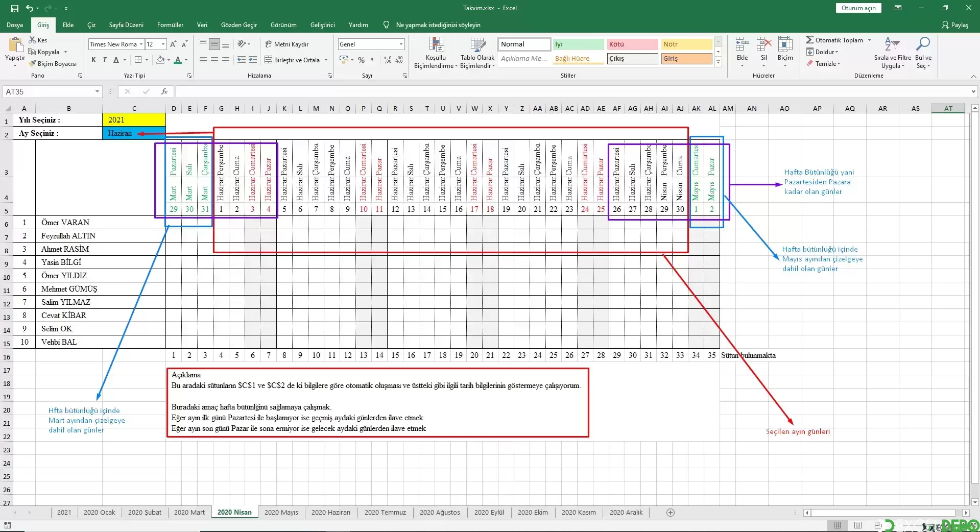Switch to the Görünüm ribbon tab
The width and height of the screenshot is (980, 532).
[x=283, y=25]
